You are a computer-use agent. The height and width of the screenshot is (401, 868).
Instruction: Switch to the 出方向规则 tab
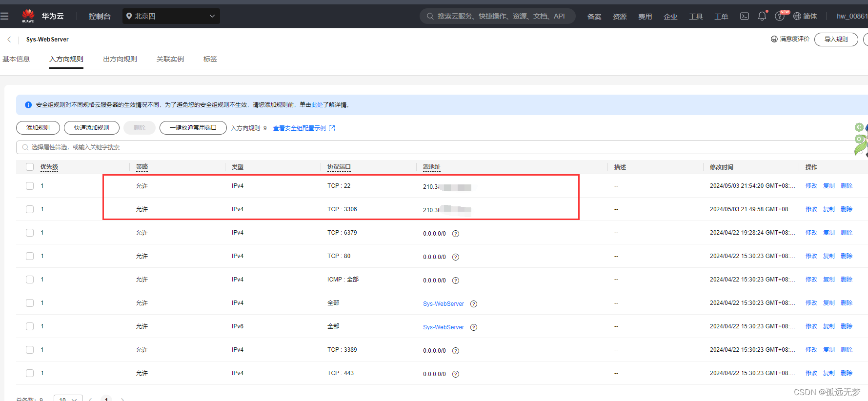point(120,59)
